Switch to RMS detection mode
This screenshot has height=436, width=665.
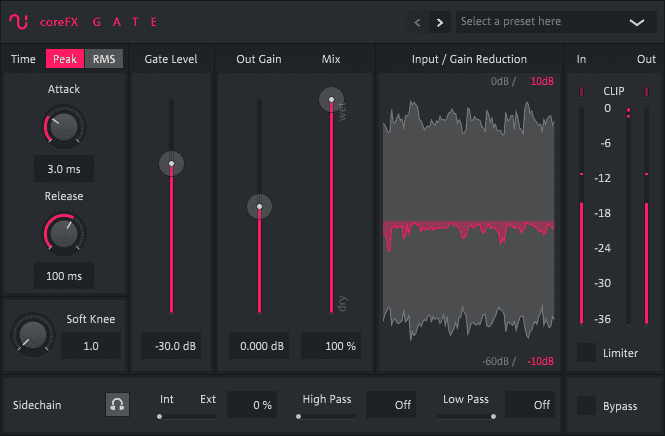(x=104, y=59)
